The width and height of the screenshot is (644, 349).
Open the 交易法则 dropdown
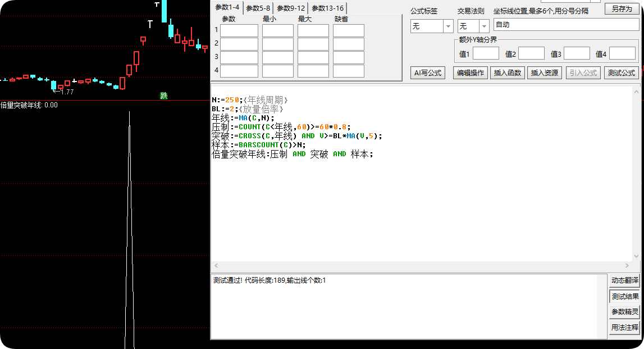[484, 26]
